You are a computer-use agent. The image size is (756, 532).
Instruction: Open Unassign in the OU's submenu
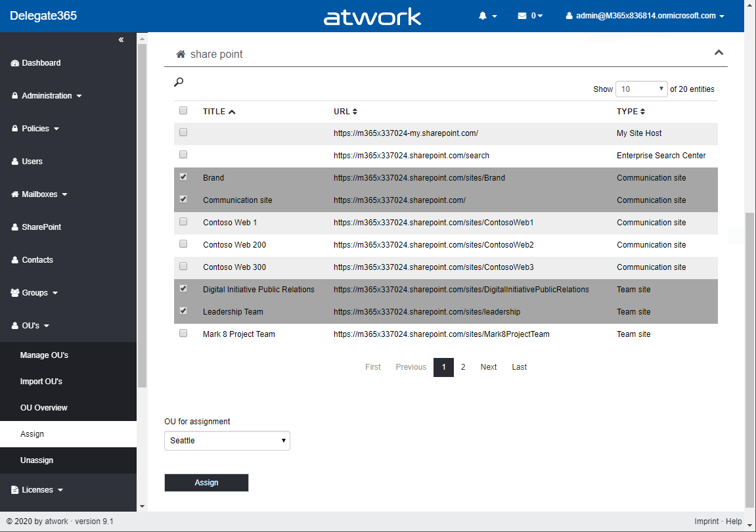coord(37,460)
